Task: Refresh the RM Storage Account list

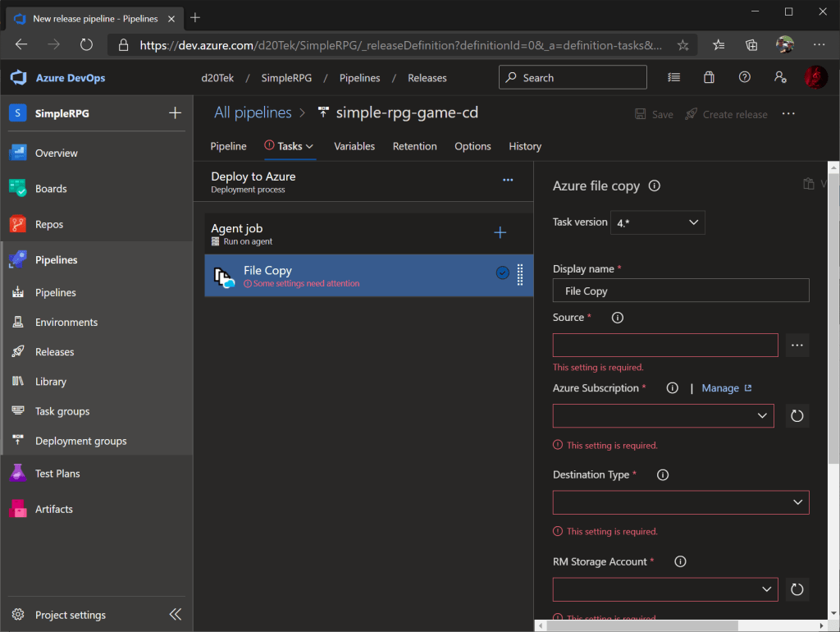Action: coord(796,589)
